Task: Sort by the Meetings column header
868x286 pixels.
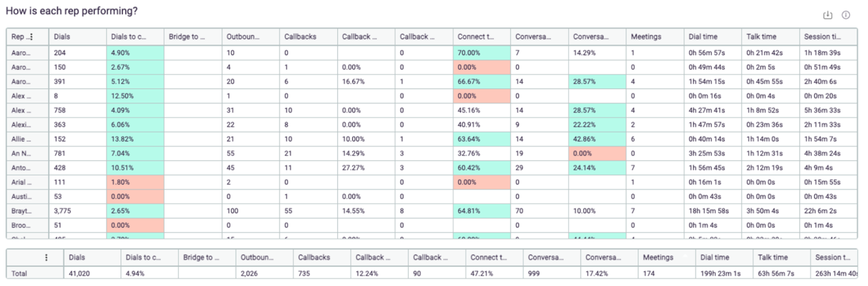Action: tap(645, 37)
